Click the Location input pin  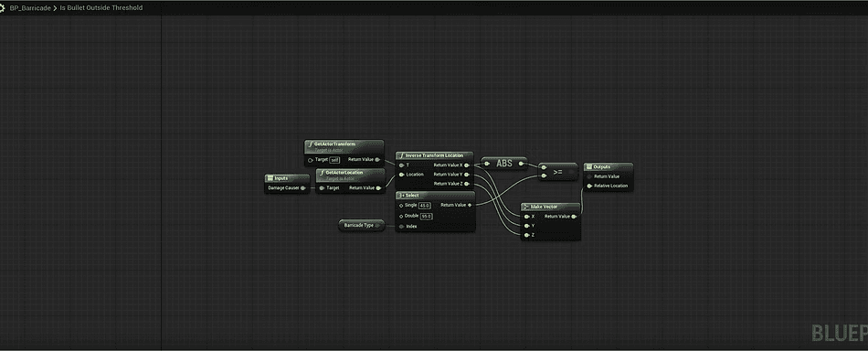[x=402, y=175]
